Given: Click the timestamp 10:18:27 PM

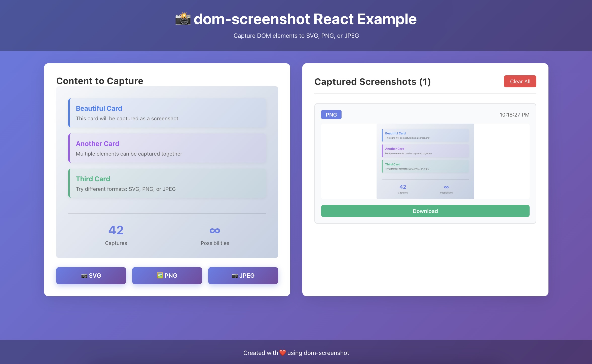Looking at the screenshot, I should point(514,115).
